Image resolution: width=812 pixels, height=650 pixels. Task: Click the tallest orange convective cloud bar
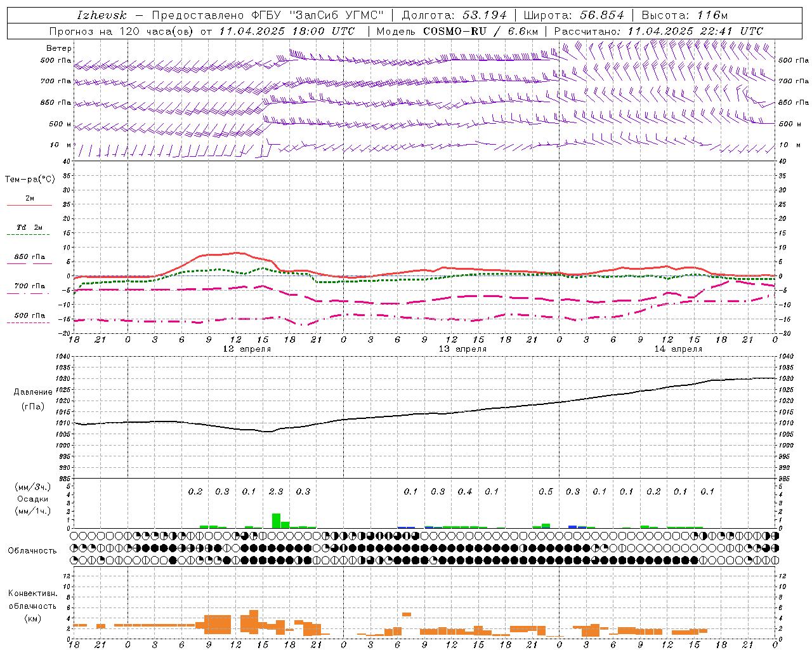[x=254, y=622]
